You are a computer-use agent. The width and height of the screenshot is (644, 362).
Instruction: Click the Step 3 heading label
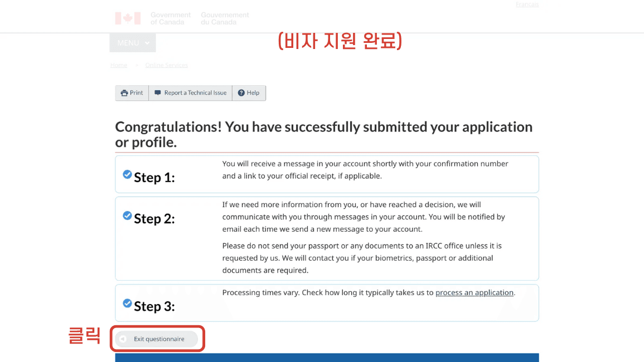[x=154, y=307]
